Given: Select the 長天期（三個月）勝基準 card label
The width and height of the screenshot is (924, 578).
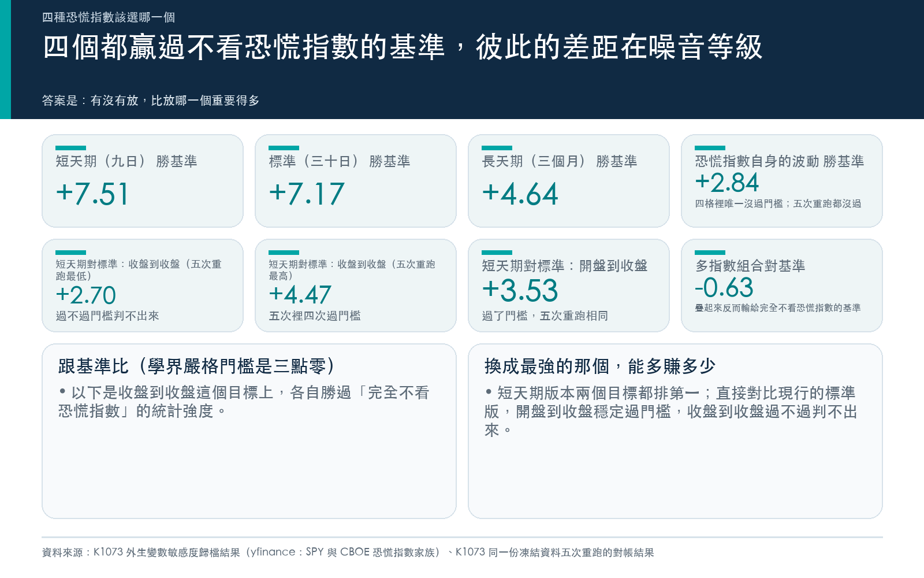Looking at the screenshot, I should pos(560,161).
